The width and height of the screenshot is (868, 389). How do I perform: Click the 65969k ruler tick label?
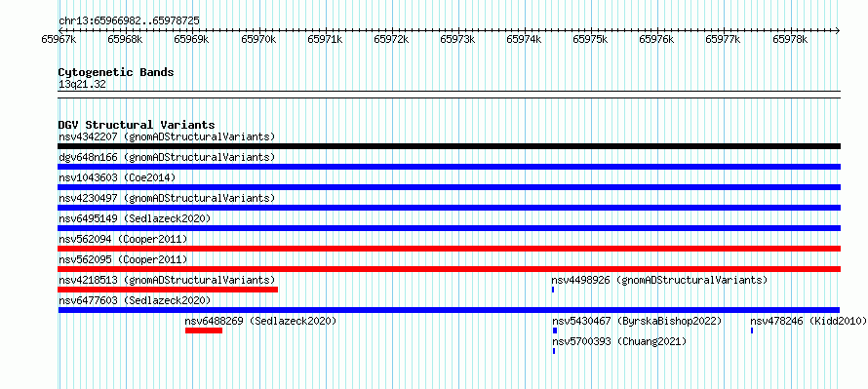pyautogui.click(x=191, y=39)
